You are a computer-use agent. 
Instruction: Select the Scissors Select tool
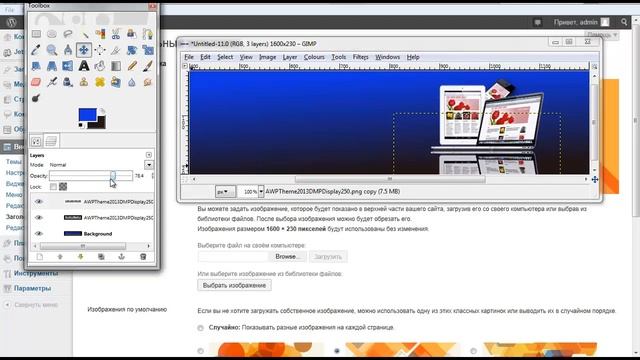(x=116, y=34)
